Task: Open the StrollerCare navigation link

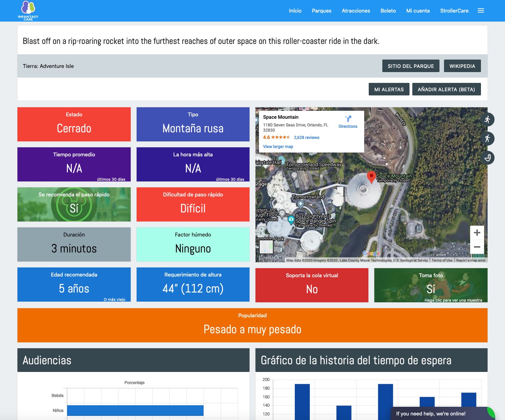Action: tap(454, 11)
